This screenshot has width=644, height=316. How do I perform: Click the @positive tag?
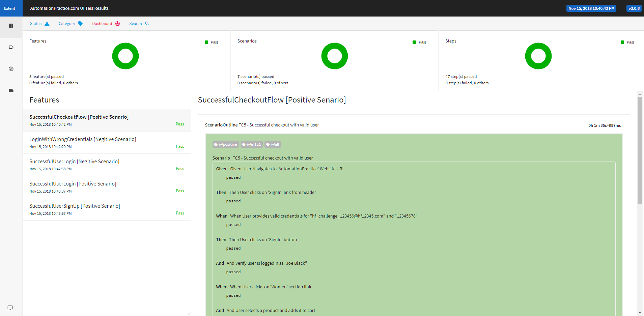[225, 144]
